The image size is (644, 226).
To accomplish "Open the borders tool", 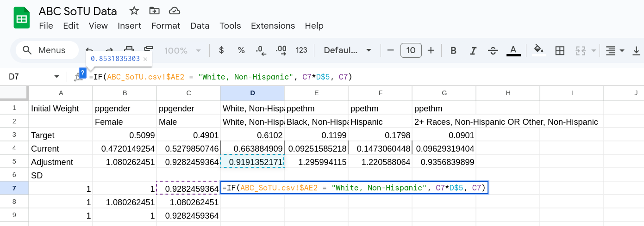I will point(560,50).
